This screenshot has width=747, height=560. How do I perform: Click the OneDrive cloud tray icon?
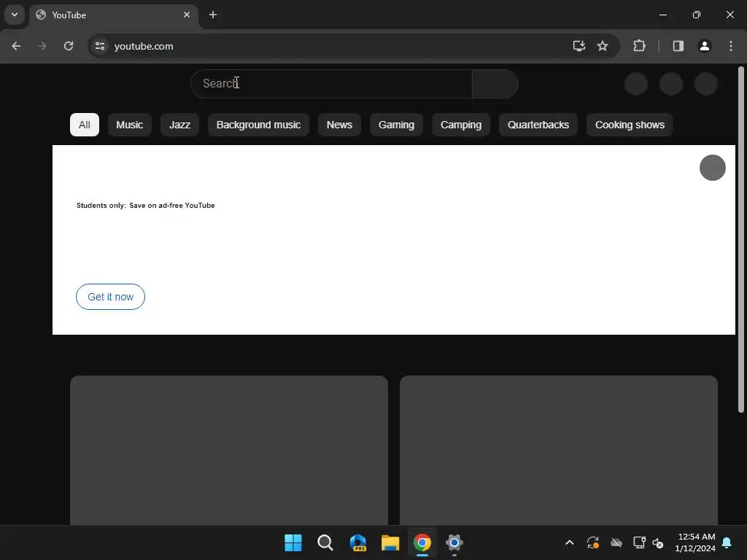point(616,542)
